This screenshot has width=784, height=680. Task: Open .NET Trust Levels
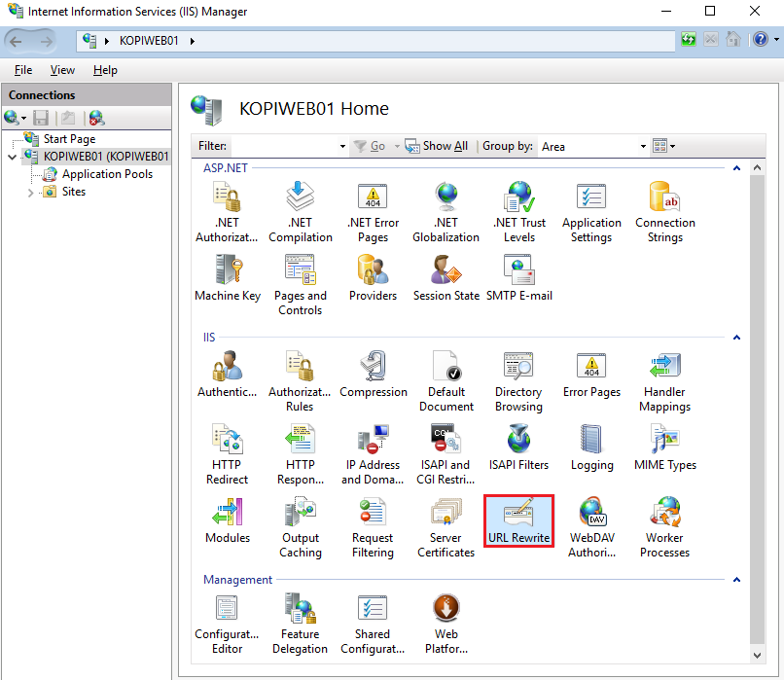click(x=519, y=212)
